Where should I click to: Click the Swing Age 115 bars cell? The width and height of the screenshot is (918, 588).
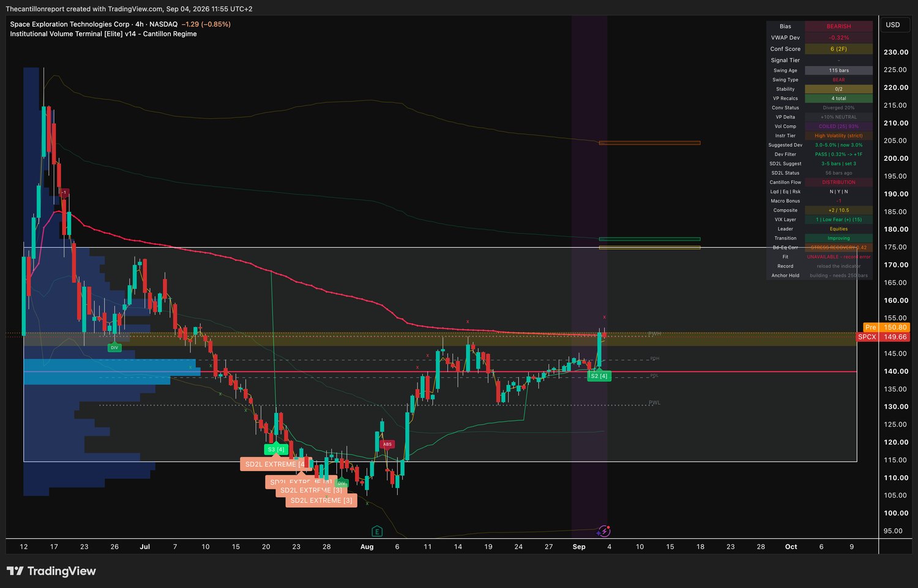click(x=838, y=70)
